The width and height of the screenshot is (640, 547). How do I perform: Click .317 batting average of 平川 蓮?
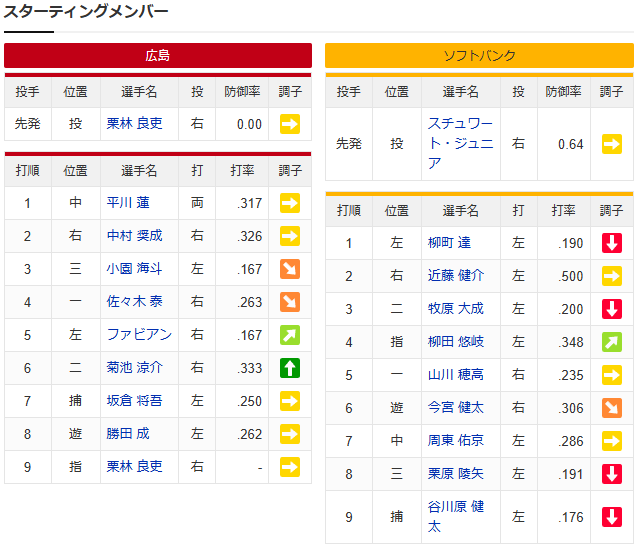(250, 203)
